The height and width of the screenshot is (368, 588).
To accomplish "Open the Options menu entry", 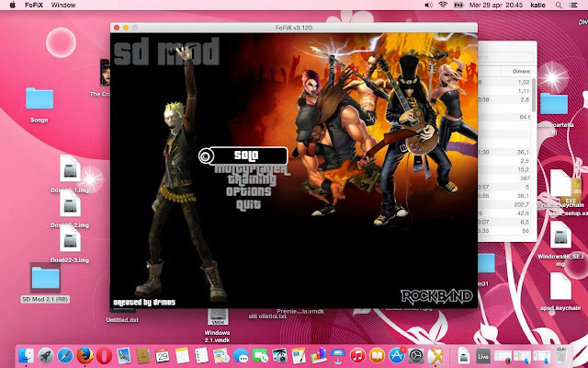I will [248, 191].
